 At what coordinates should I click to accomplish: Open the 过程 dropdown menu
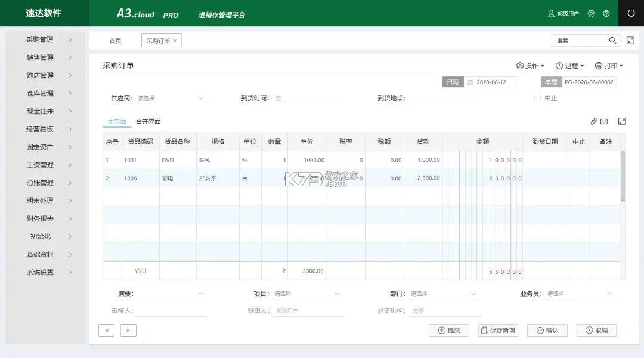tap(569, 66)
